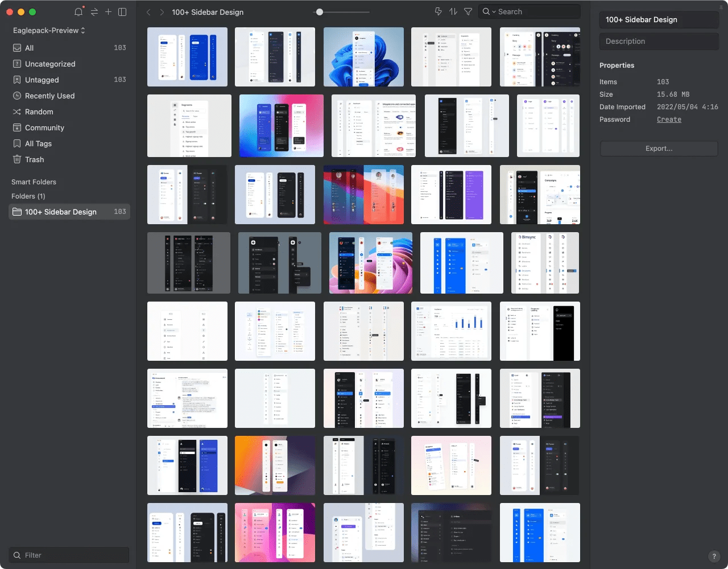This screenshot has height=569, width=728.
Task: Select the Recently Used smart view
Action: [x=49, y=96]
